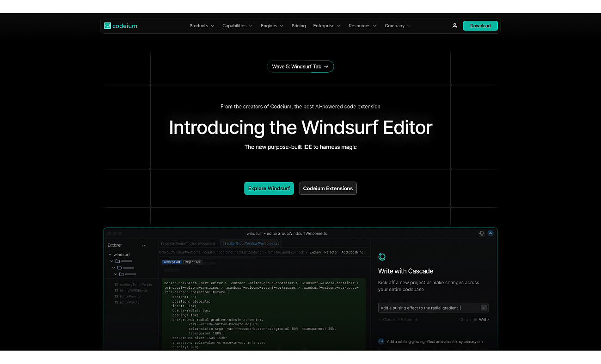This screenshot has height=364, width=601.
Task: Open the Company dropdown menu
Action: (398, 26)
